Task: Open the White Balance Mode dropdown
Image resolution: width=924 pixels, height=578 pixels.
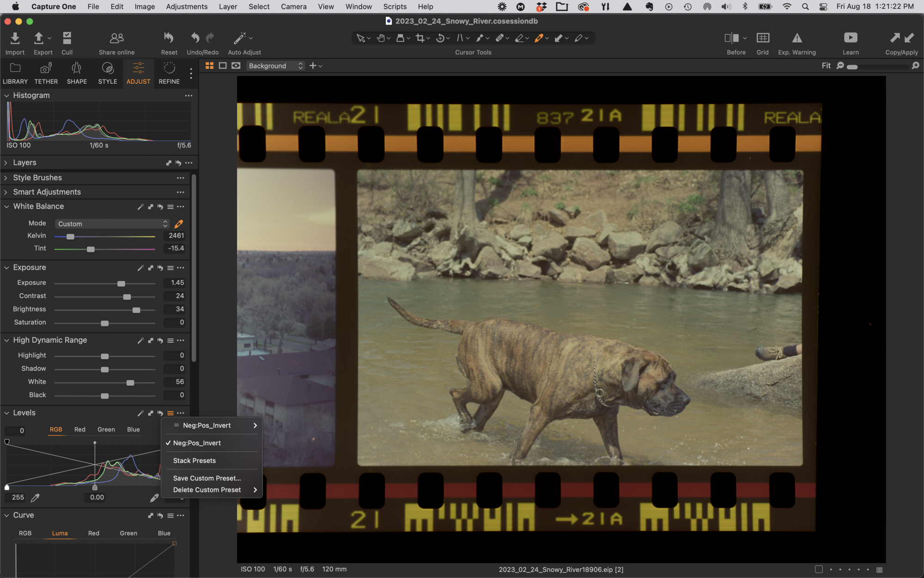Action: click(x=112, y=224)
